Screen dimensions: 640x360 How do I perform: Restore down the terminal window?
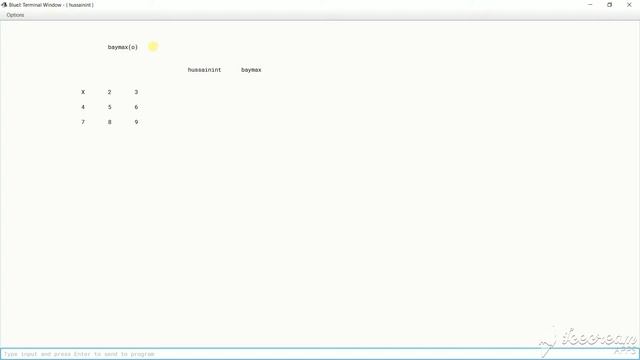click(x=609, y=5)
